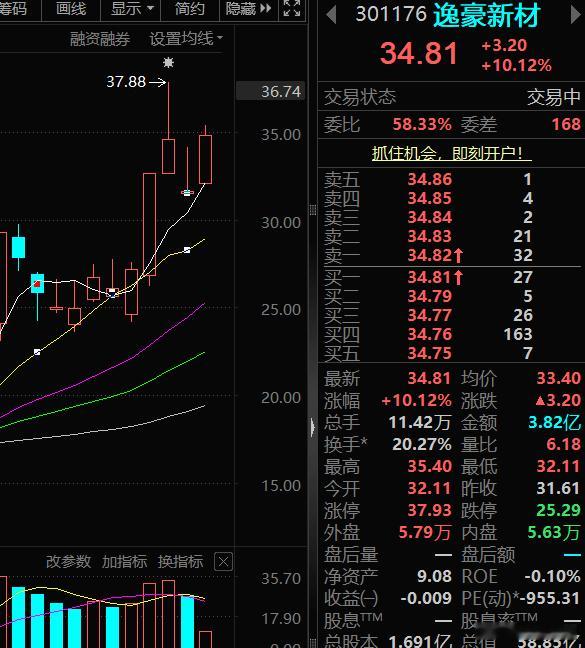This screenshot has width=585, height=648.
Task: Toggle 简约 simple view mode
Action: pos(190,9)
